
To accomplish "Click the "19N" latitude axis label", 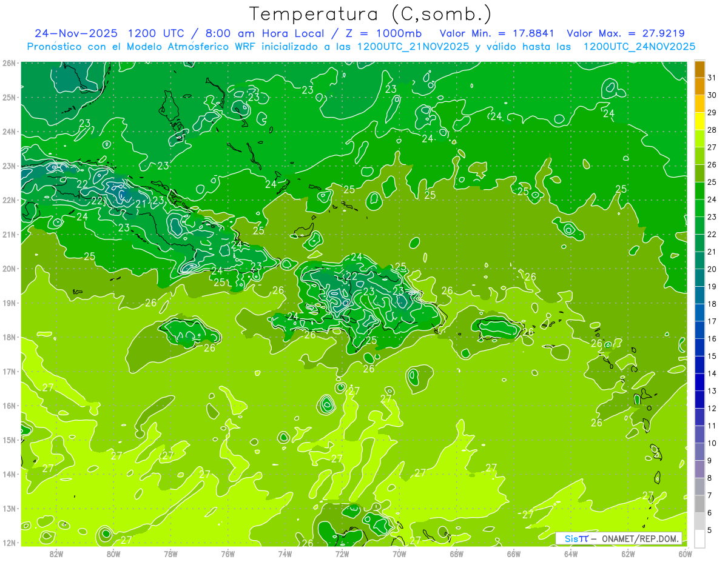I will click(9, 303).
